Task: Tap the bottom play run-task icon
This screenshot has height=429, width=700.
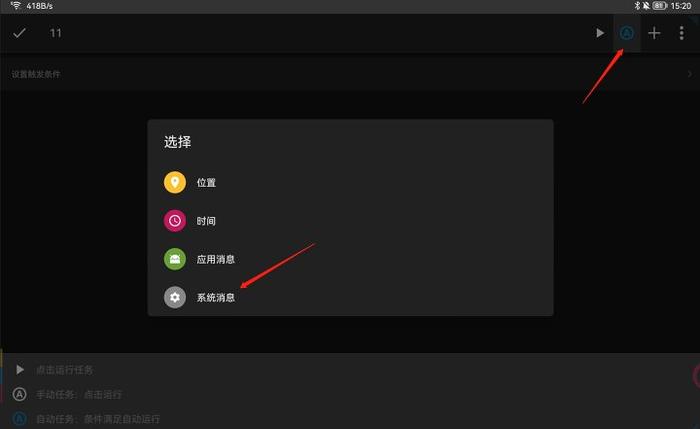Action: (x=20, y=370)
